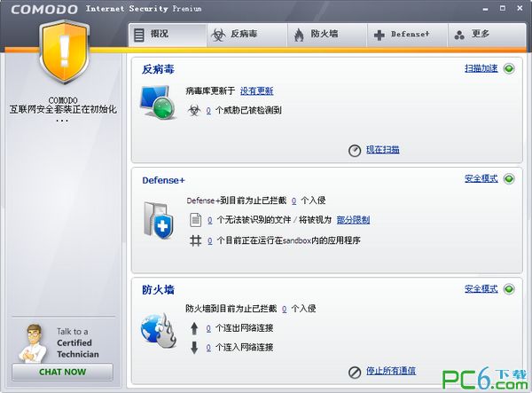532x393 pixels.
Task: Open the 更多 more tab
Action: click(x=487, y=35)
